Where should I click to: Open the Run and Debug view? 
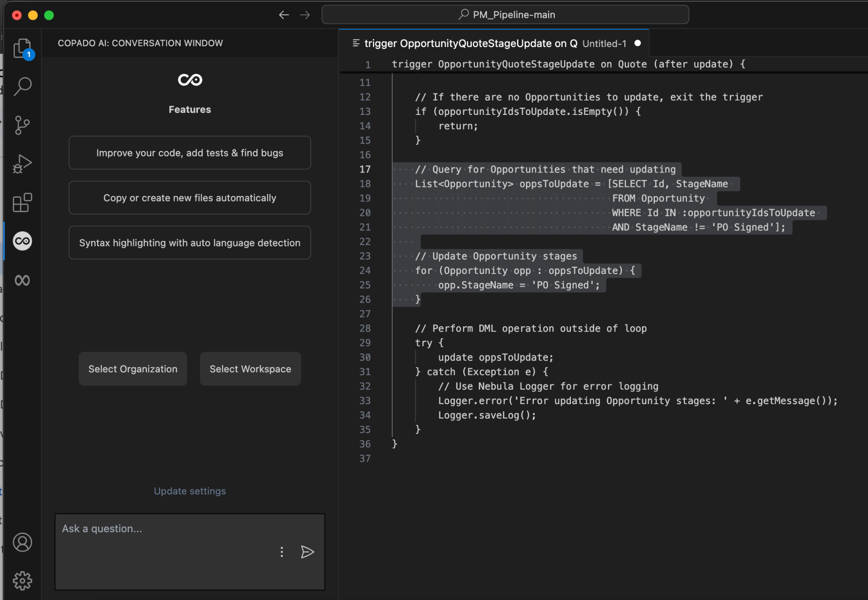22,164
